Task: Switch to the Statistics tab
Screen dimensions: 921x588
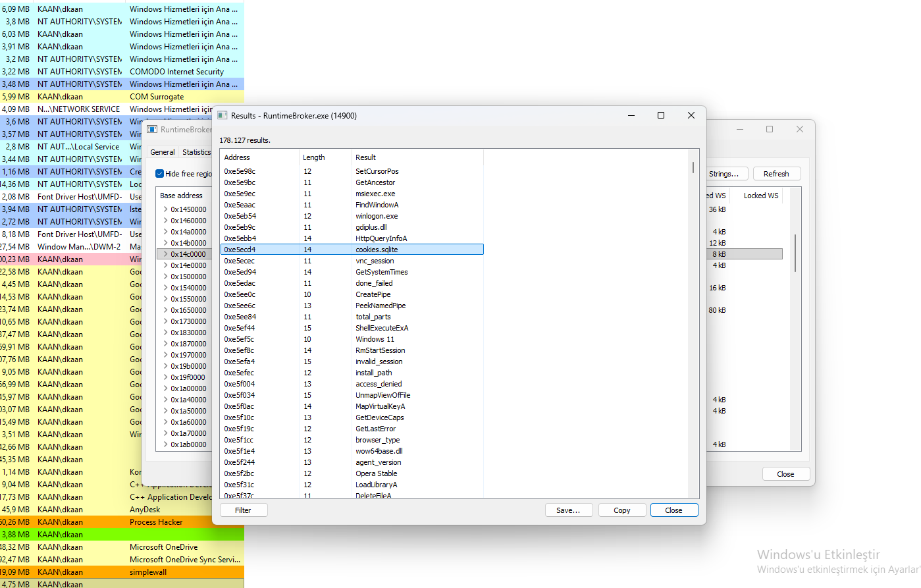Action: [x=196, y=152]
